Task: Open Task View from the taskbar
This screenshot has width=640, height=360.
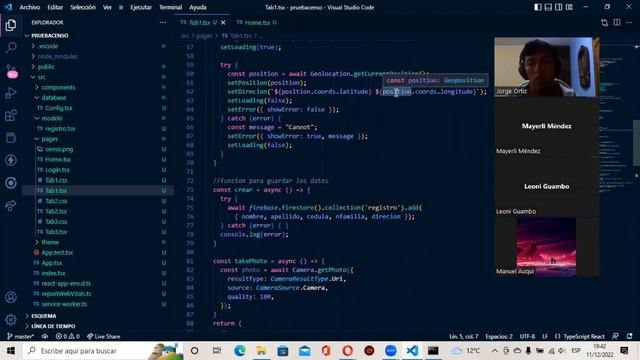Action: [216, 351]
